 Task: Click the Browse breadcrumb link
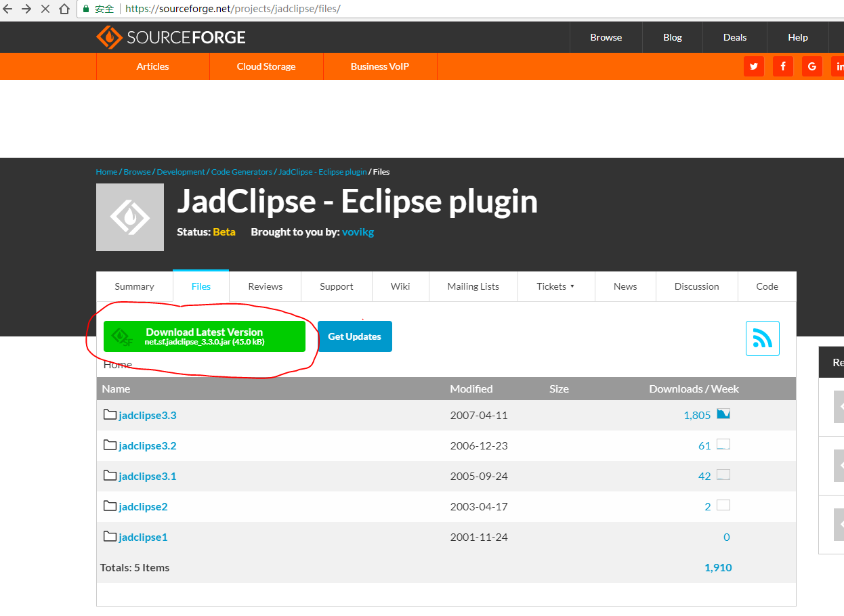137,172
